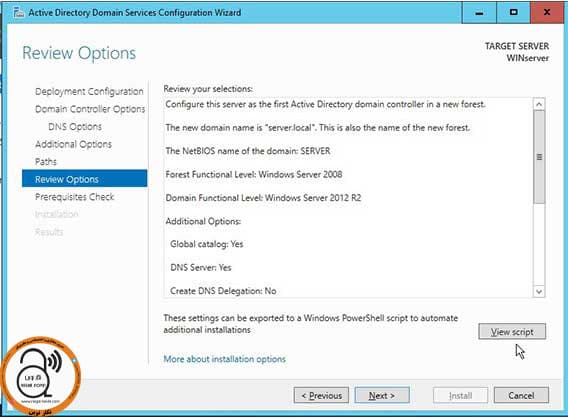The width and height of the screenshot is (568, 418).
Task: Click the Cancel button
Action: [521, 395]
